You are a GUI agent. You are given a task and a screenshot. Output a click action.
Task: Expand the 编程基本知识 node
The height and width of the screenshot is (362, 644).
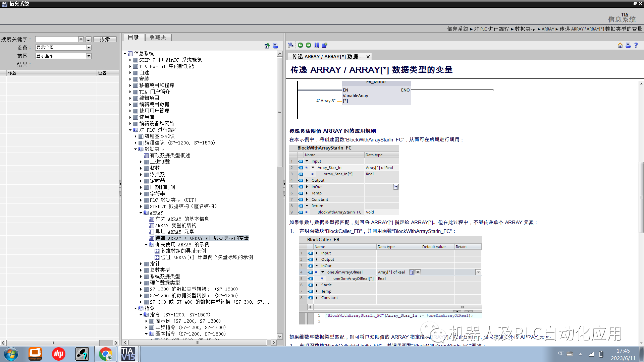tap(136, 136)
